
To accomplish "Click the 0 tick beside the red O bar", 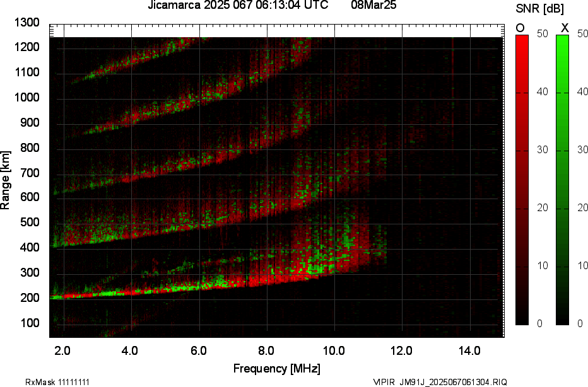I will (x=539, y=324).
